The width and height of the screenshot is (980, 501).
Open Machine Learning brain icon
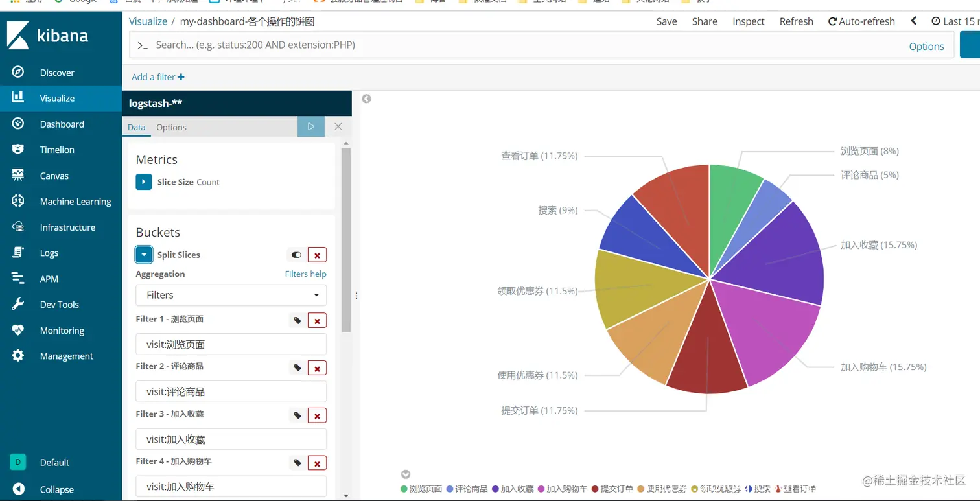click(x=18, y=201)
